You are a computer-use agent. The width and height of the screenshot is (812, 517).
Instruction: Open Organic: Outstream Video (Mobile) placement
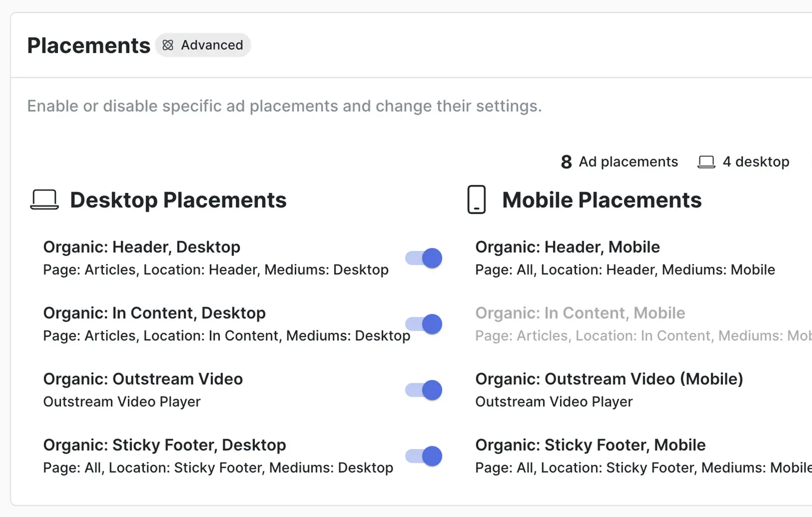tap(609, 379)
